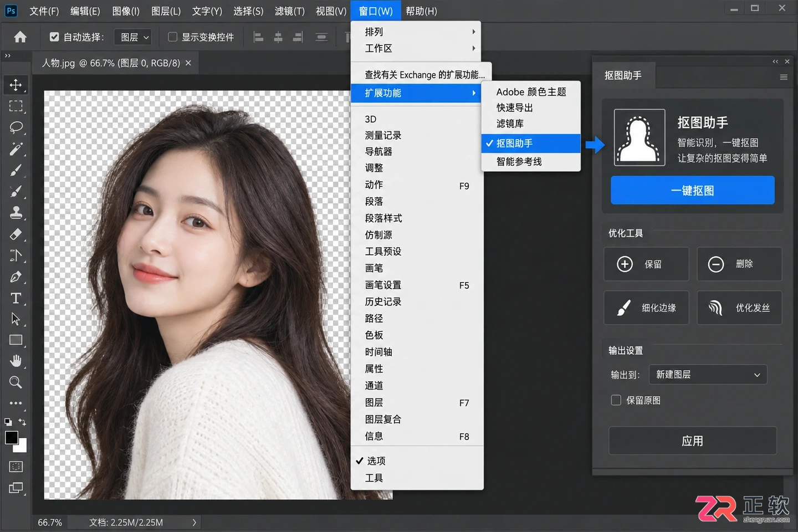Image resolution: width=798 pixels, height=532 pixels.
Task: Open the foreground color swatch
Action: point(11,438)
